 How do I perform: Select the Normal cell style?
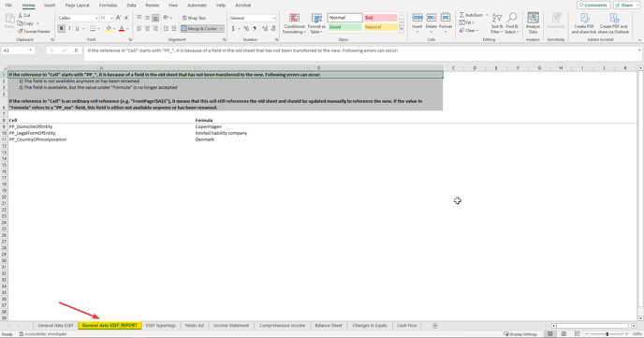(x=345, y=18)
